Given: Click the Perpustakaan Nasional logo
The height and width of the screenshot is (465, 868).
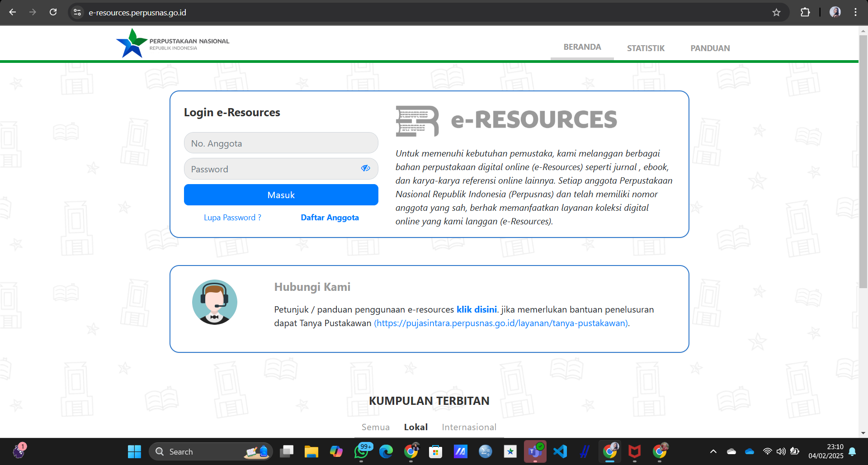Looking at the screenshot, I should pyautogui.click(x=172, y=43).
